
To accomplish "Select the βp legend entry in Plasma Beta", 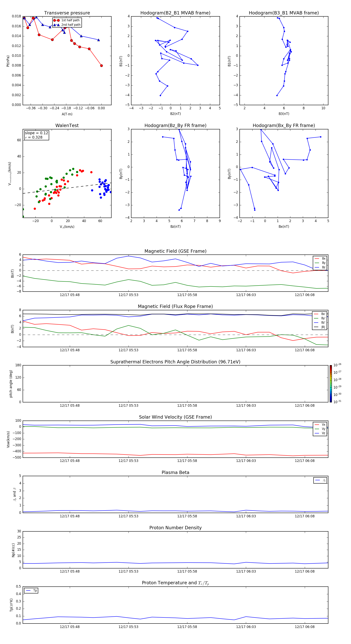I will (320, 480).
